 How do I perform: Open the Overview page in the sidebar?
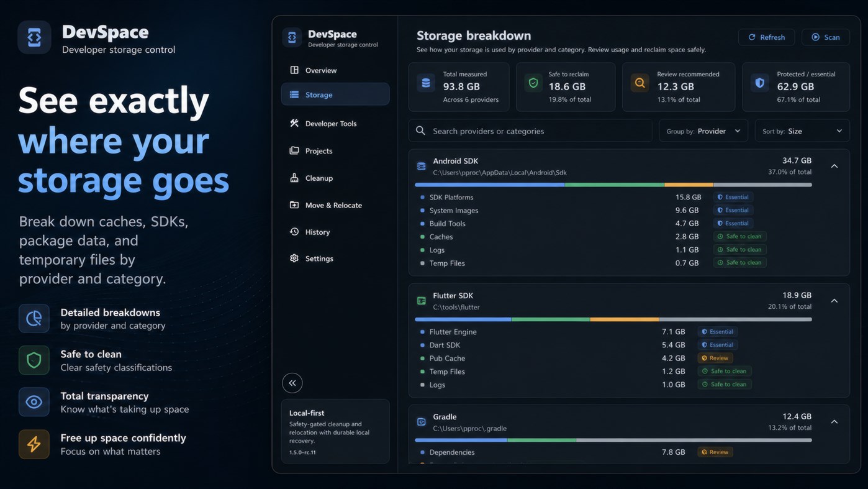[335, 70]
